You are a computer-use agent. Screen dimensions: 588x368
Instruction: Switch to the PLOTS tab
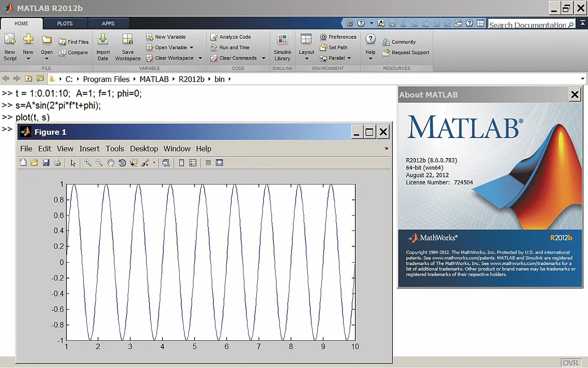click(x=65, y=24)
